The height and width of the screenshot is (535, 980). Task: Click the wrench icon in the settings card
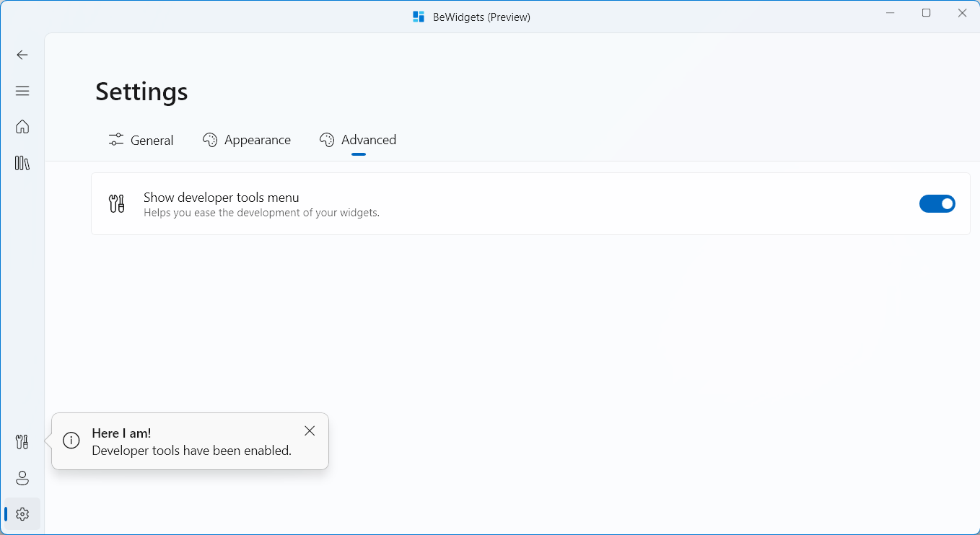pyautogui.click(x=116, y=204)
